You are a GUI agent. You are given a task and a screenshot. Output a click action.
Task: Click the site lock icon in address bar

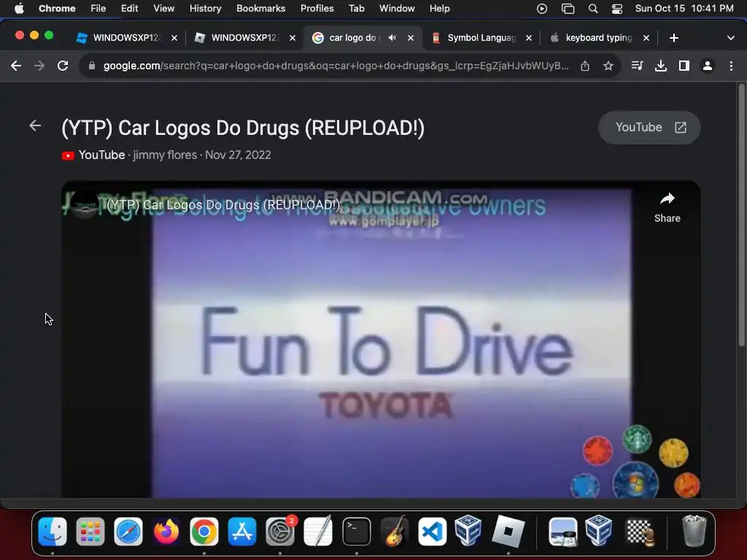coord(92,66)
